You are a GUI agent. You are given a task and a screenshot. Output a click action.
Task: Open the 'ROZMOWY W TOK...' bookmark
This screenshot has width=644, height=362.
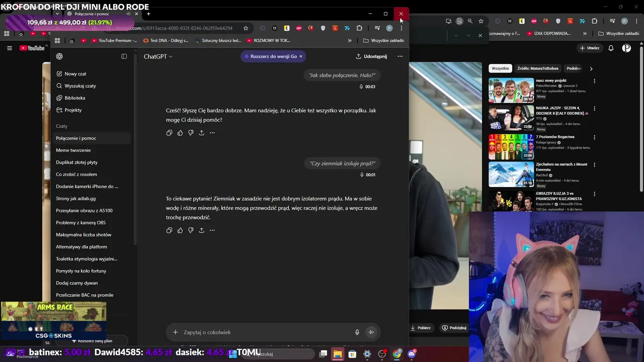coord(268,41)
